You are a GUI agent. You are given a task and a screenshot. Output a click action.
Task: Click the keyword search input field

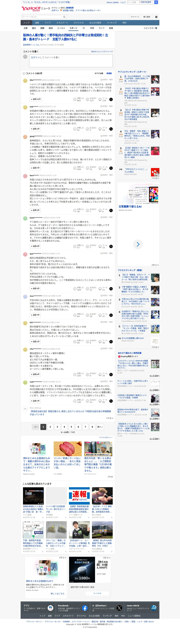point(42,17)
